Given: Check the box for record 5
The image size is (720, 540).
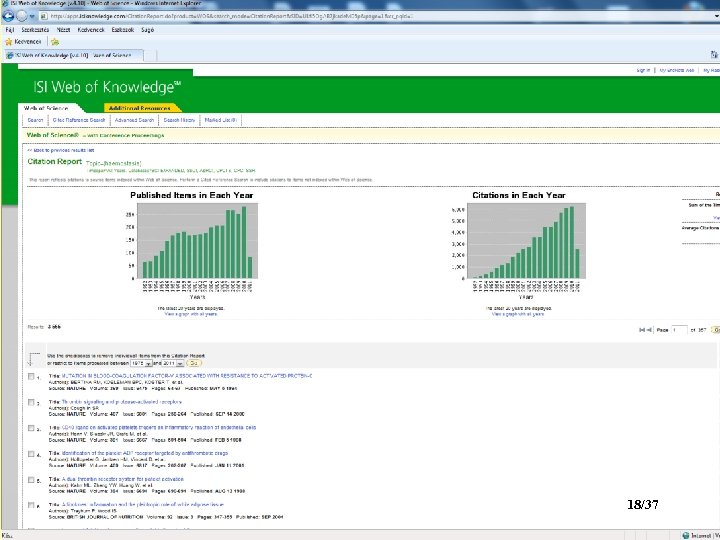Looking at the screenshot, I should [x=31, y=480].
